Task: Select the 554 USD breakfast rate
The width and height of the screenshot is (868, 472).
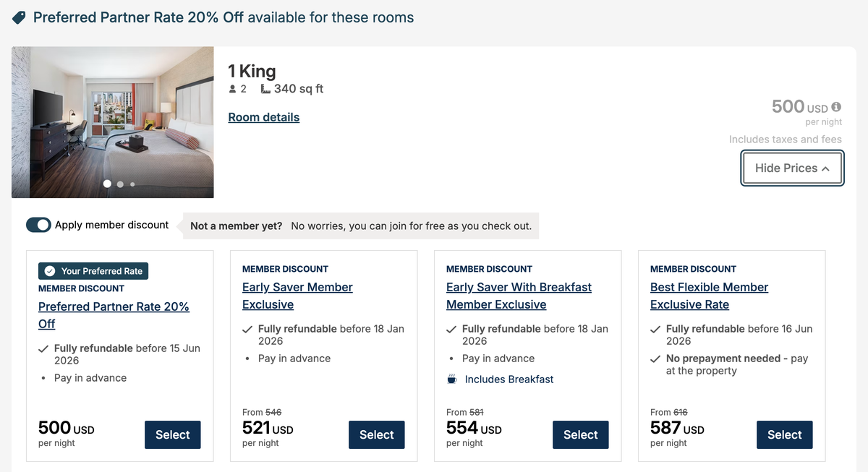Action: coord(580,434)
